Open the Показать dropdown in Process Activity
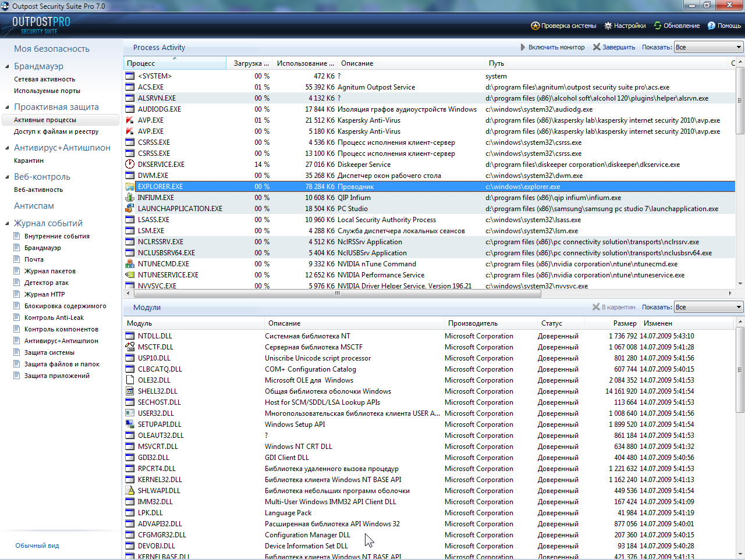745x560 pixels. 708,47
